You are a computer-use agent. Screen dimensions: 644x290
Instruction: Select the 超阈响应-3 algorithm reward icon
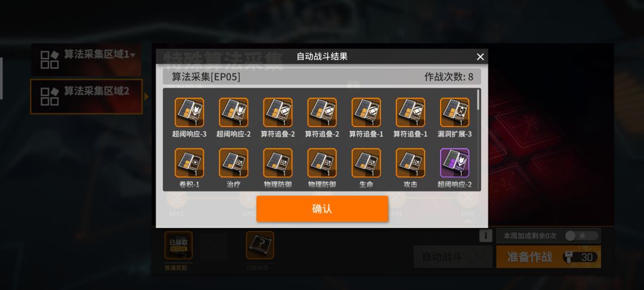pyautogui.click(x=190, y=112)
